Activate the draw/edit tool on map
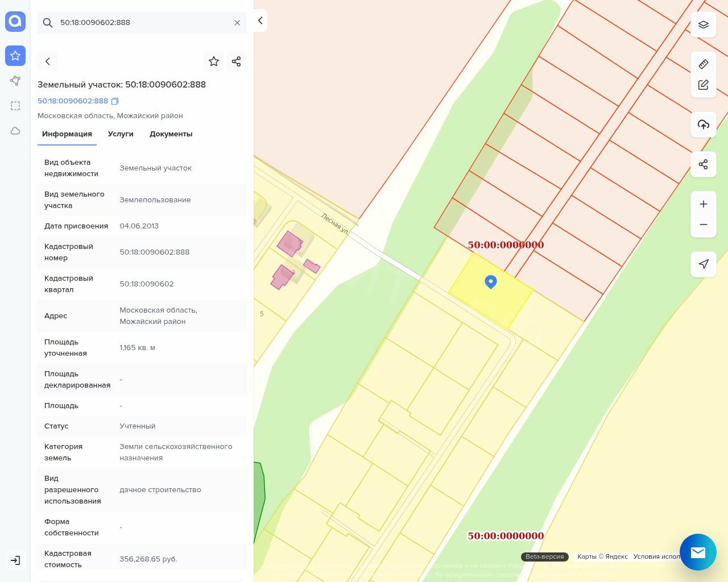Screen dimensions: 728x582 703,85
